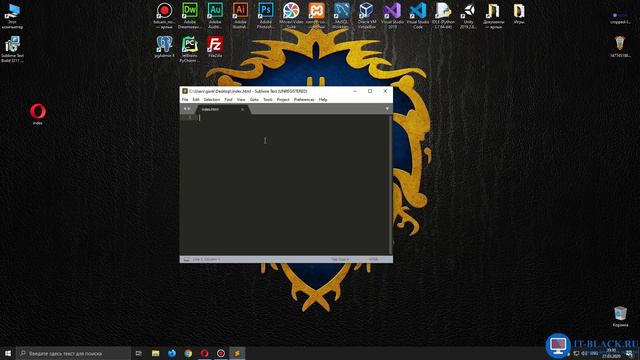Open the Tab Size selector in status bar
Image resolution: width=640 pixels, height=360 pixels.
[340, 260]
